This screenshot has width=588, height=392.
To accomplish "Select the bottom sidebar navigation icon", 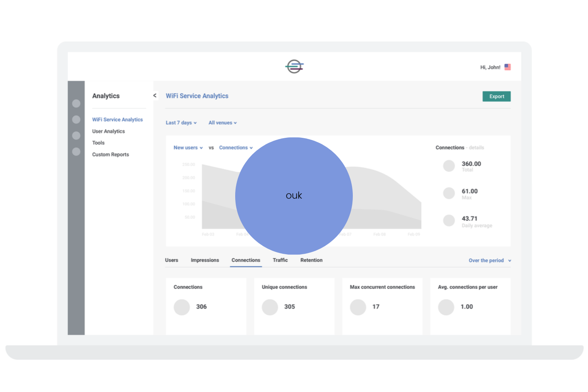I will 76,152.
